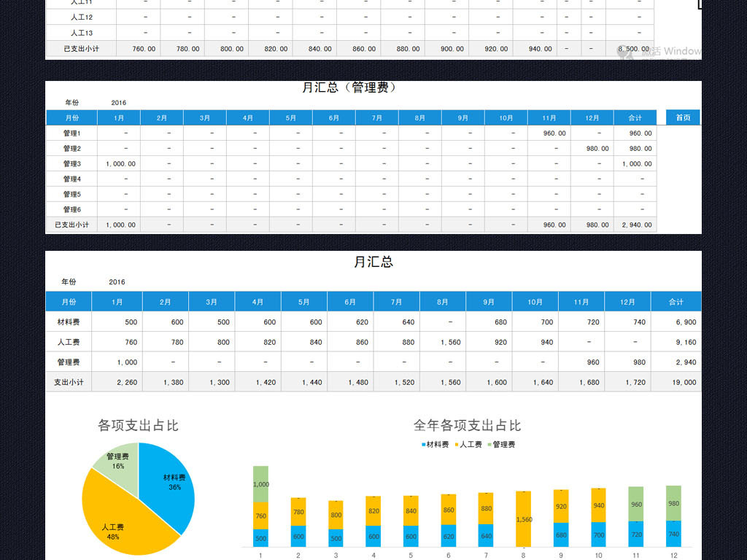This screenshot has height=560, width=747.
Task: Click the 各项支出占比 pie chart title
Action: tap(138, 425)
